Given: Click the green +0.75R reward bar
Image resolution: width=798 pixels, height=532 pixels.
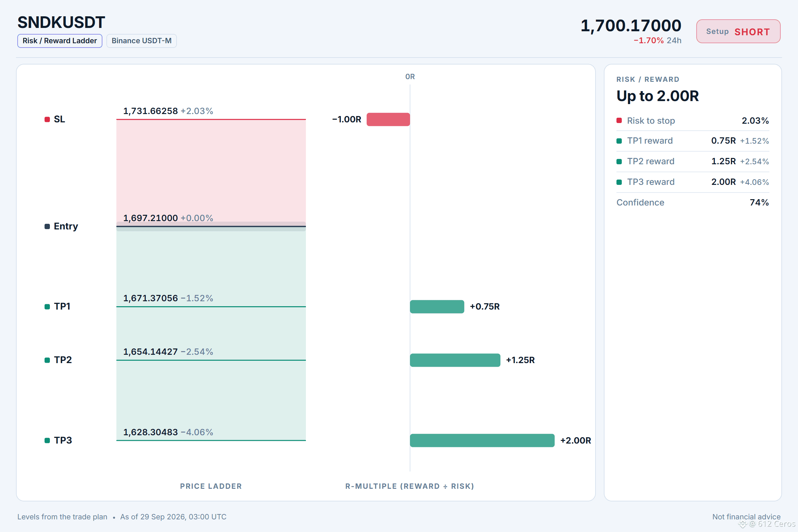Looking at the screenshot, I should [x=437, y=307].
